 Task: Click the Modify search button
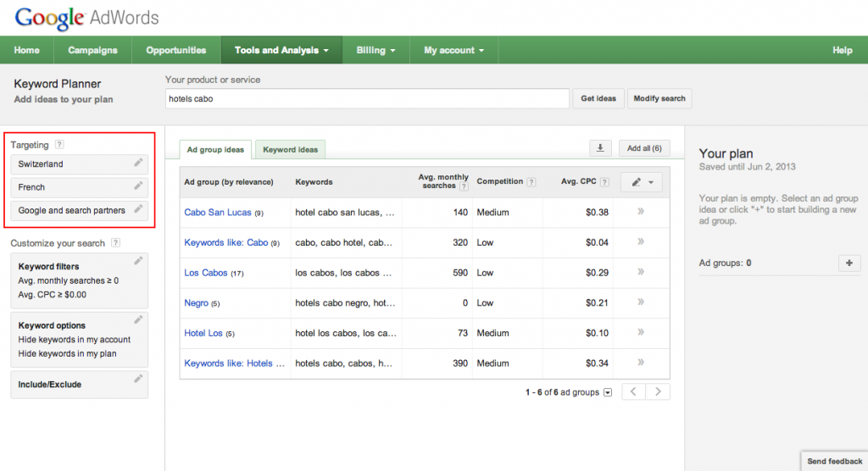click(659, 98)
